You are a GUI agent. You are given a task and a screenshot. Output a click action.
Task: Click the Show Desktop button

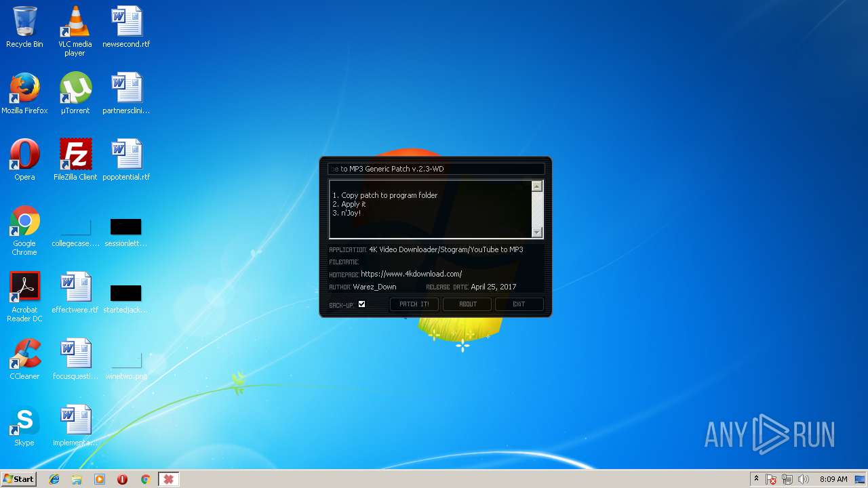click(861, 479)
